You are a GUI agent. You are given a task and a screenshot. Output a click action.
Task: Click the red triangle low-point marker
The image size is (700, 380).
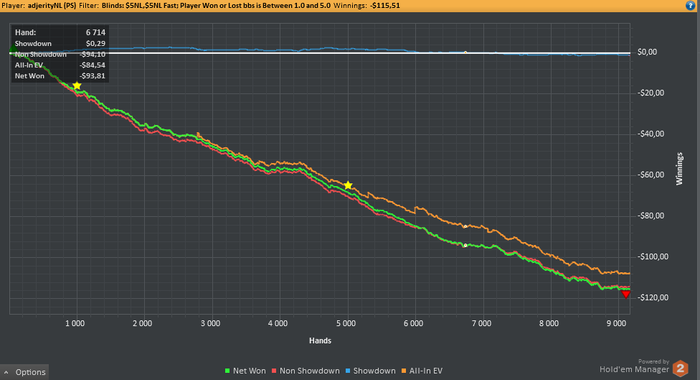coord(626,294)
